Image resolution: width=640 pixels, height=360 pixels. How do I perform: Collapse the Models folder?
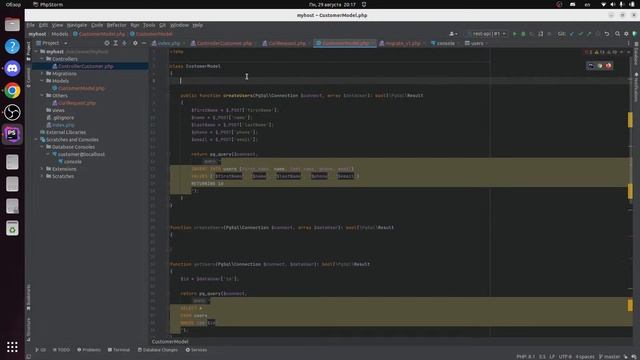[42, 81]
